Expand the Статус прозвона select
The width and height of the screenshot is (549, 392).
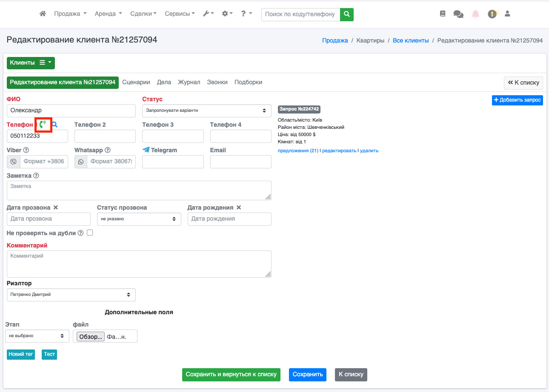coord(139,219)
